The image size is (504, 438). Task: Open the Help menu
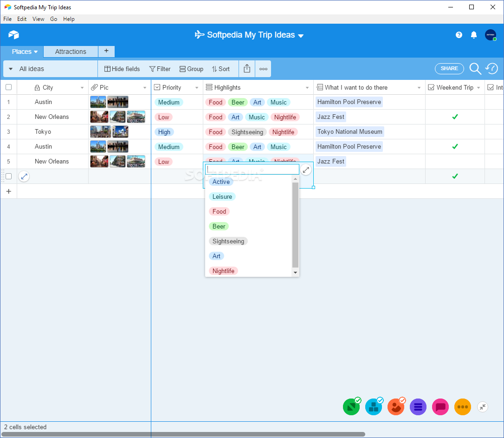tap(69, 19)
